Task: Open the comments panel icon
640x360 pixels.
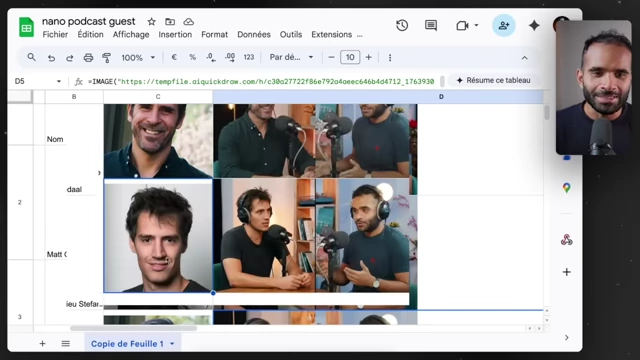Action: pos(431,25)
